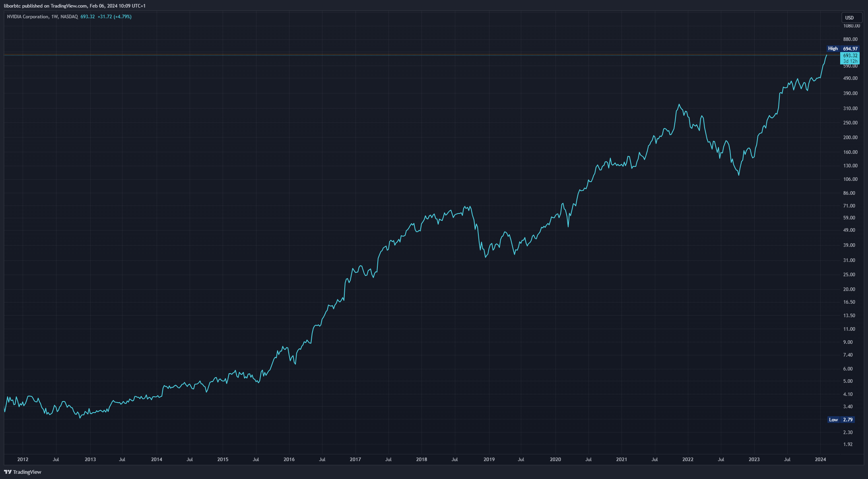This screenshot has height=479, width=868.
Task: Click the 2023 year label on time axis
Action: pos(754,460)
